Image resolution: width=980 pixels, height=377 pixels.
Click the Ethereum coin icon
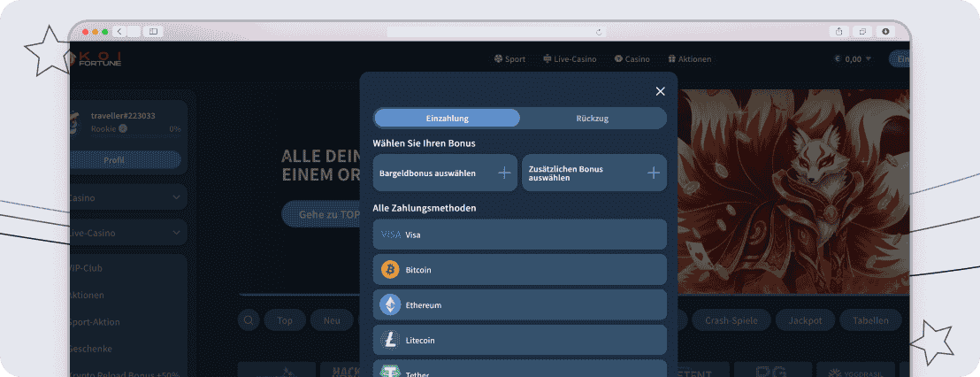390,305
